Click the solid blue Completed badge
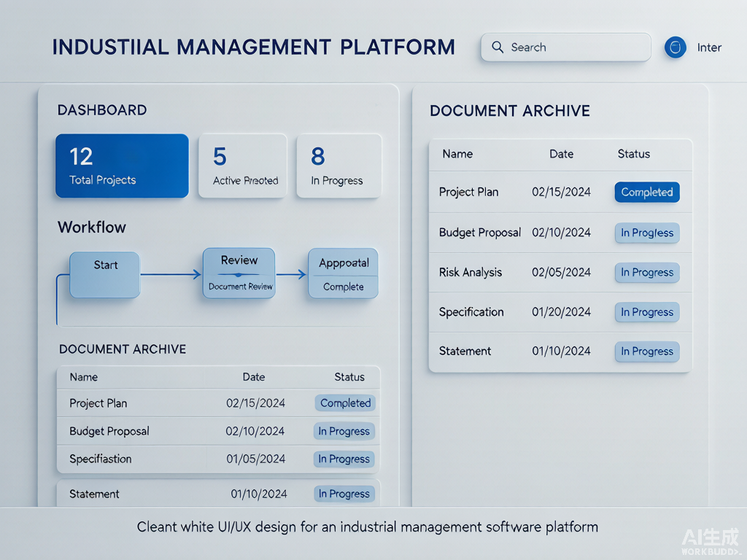 pos(647,192)
